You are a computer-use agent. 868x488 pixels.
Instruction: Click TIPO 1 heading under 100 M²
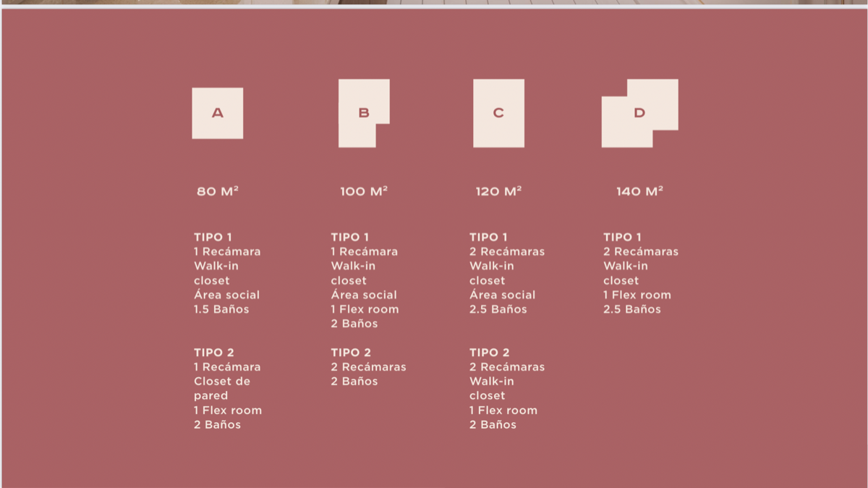(x=350, y=237)
